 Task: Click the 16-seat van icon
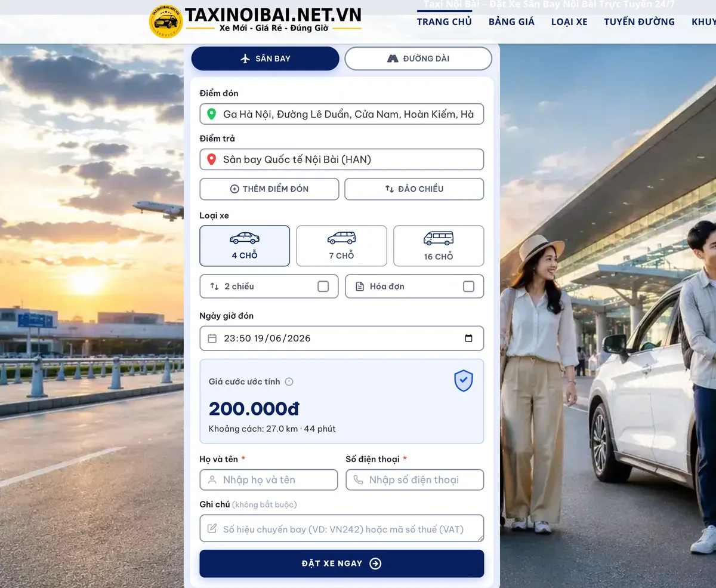(439, 239)
